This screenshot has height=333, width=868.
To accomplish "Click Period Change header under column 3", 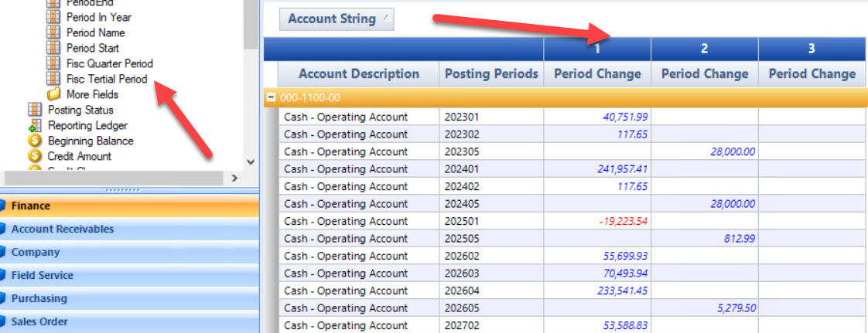I will [812, 74].
